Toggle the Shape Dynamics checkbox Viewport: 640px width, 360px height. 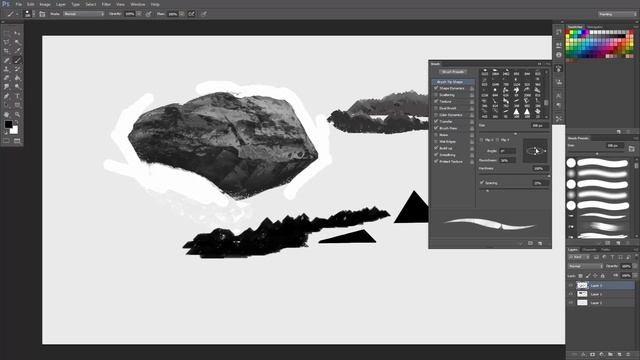(x=436, y=88)
